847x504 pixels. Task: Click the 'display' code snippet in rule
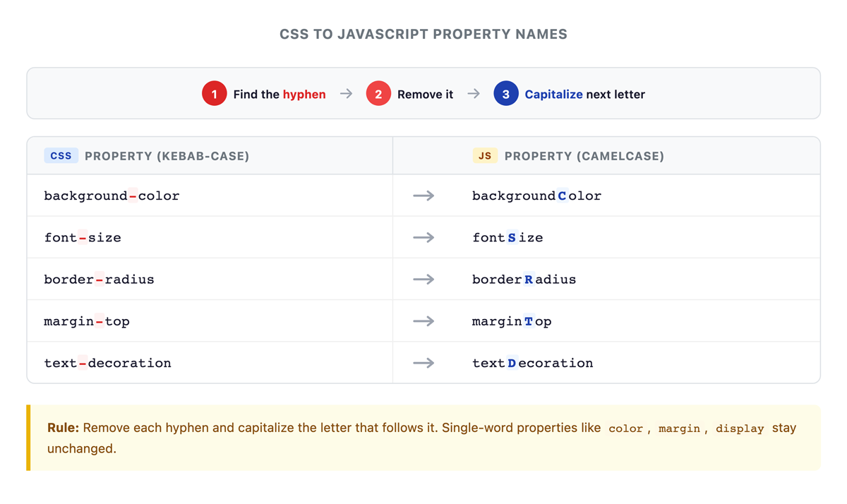point(740,428)
